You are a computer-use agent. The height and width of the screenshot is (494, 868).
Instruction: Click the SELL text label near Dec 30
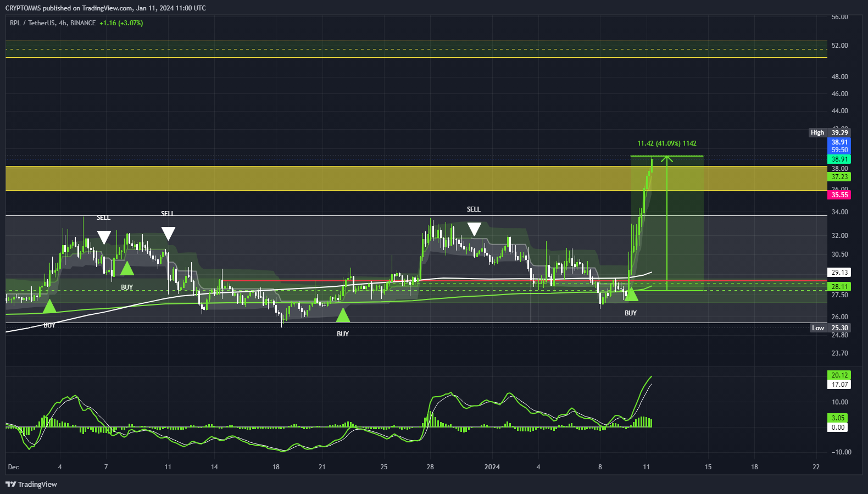click(474, 209)
